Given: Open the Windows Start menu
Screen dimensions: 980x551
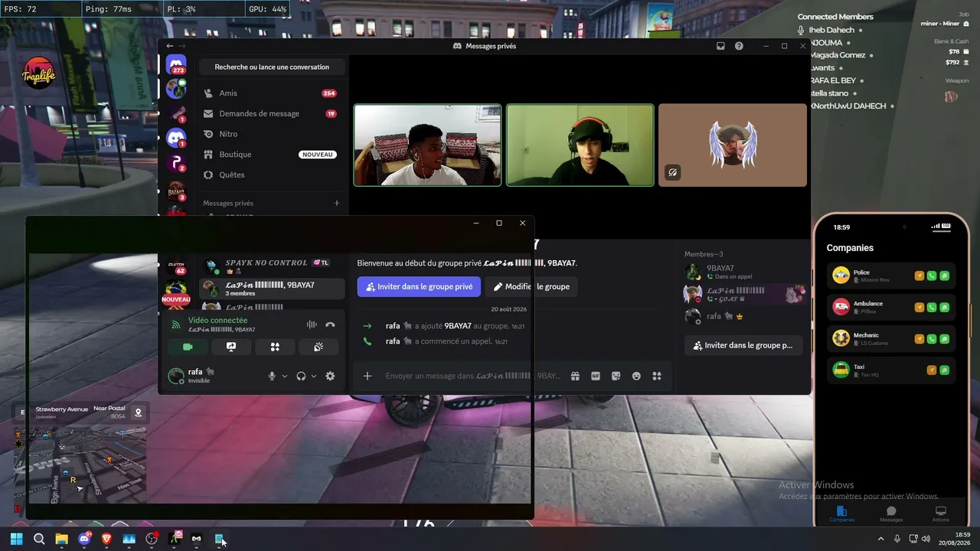Looking at the screenshot, I should tap(17, 539).
